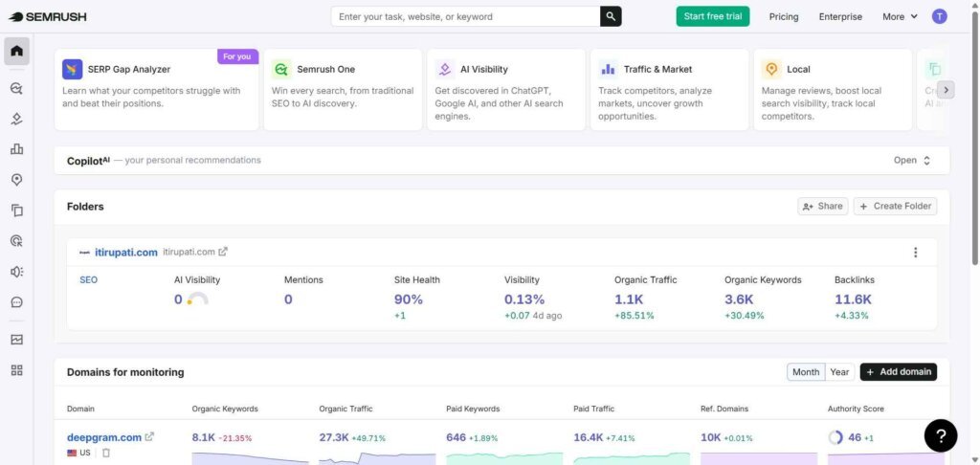Screen dimensions: 980x465
Task: Click Organic Keywords value 3.6K
Action: [739, 299]
